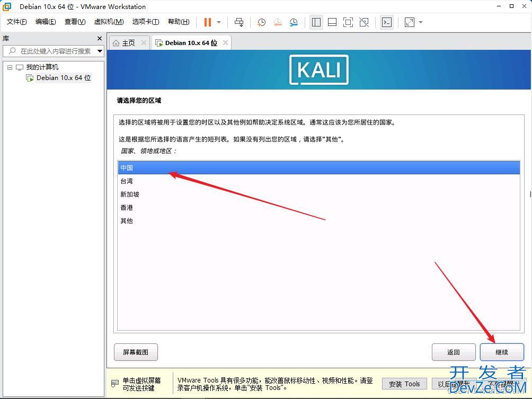Select 新加坡 in the region list
Viewport: 532px width, 399px height.
pos(318,194)
